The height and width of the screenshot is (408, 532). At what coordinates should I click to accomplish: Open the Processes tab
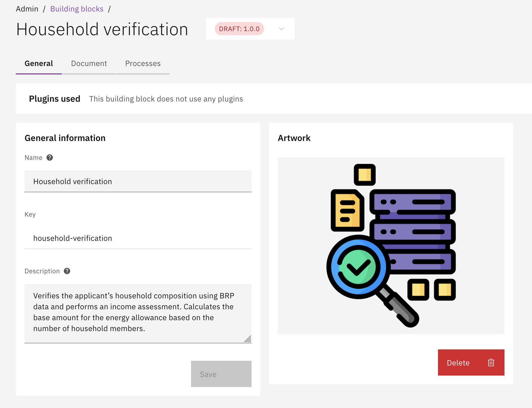pos(143,64)
